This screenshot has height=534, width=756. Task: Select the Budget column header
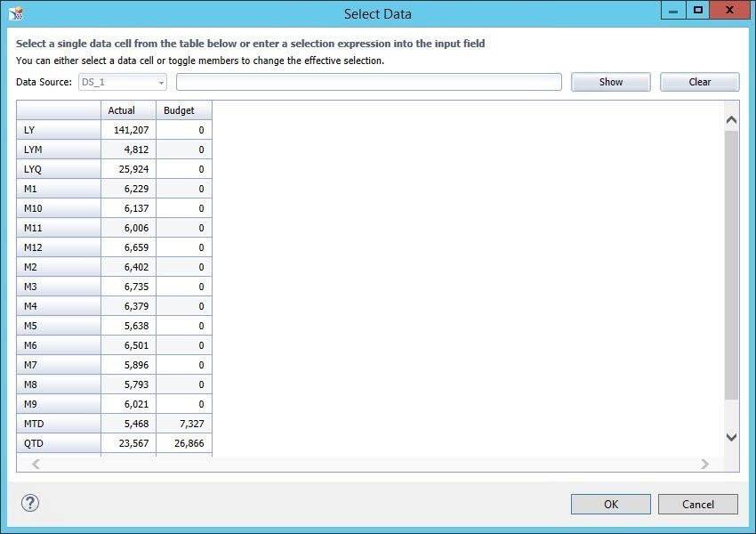point(184,110)
